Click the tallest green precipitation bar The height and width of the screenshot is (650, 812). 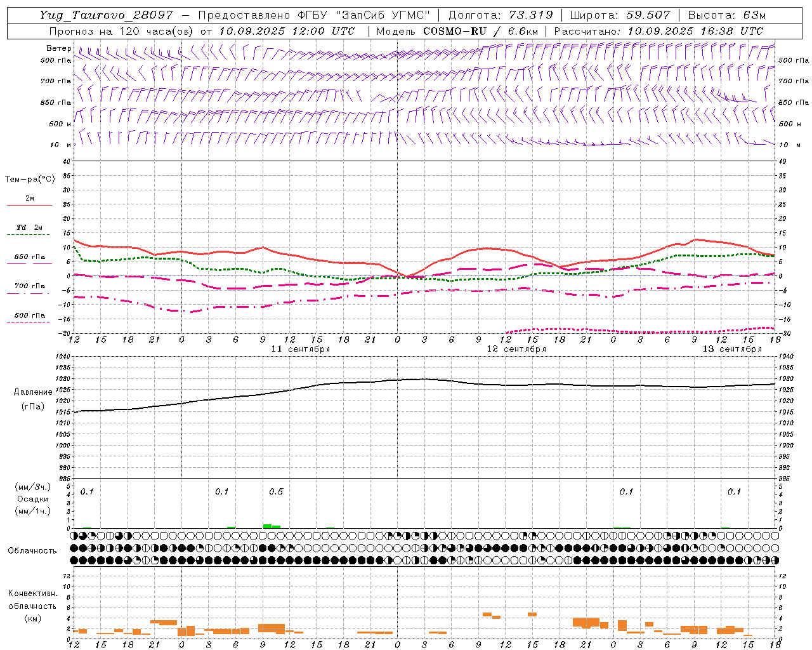pos(267,526)
